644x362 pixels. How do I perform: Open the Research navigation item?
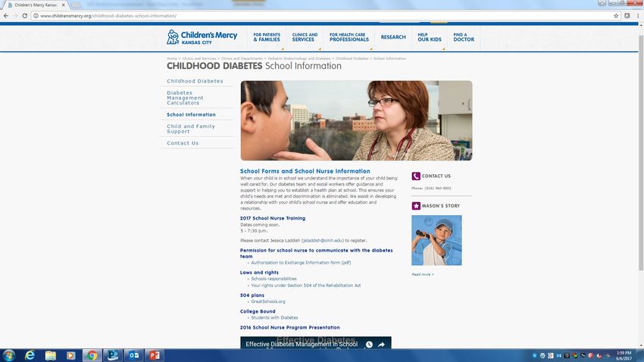pyautogui.click(x=393, y=37)
